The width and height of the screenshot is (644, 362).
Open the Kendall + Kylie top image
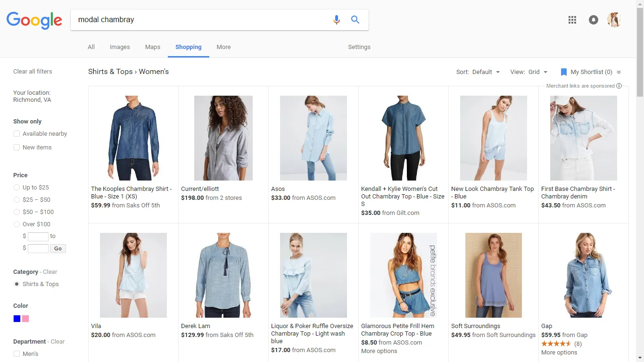pyautogui.click(x=404, y=138)
